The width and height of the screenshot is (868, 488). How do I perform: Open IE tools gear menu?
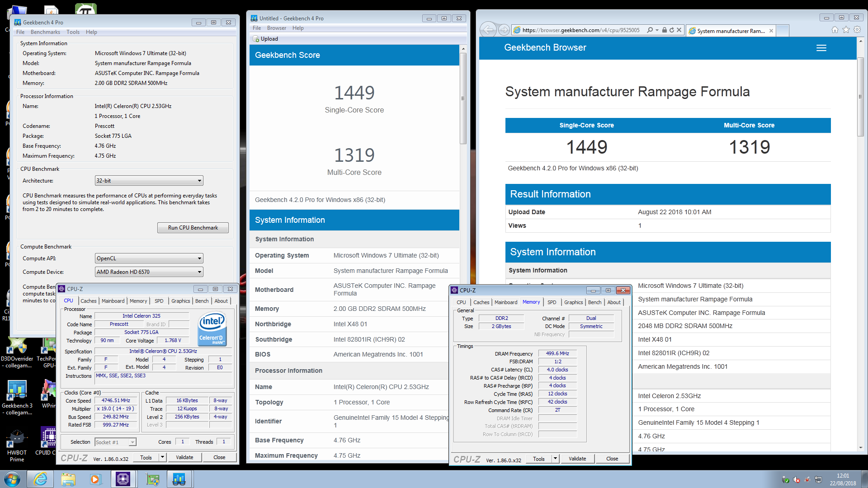pyautogui.click(x=857, y=30)
